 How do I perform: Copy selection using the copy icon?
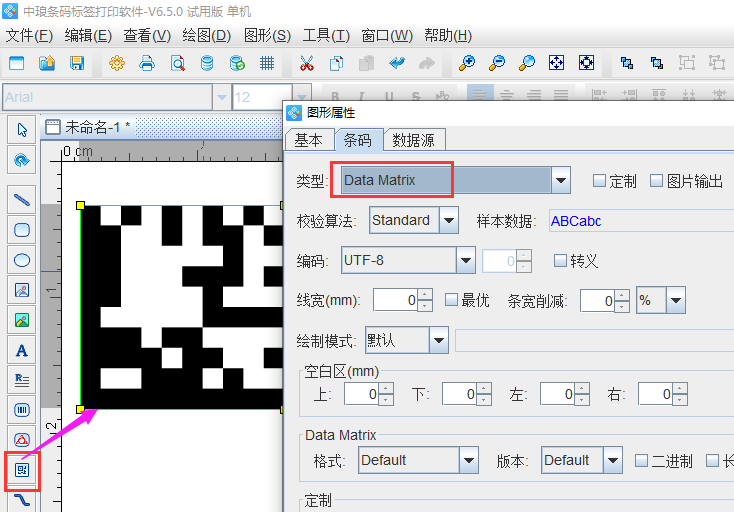click(x=337, y=62)
